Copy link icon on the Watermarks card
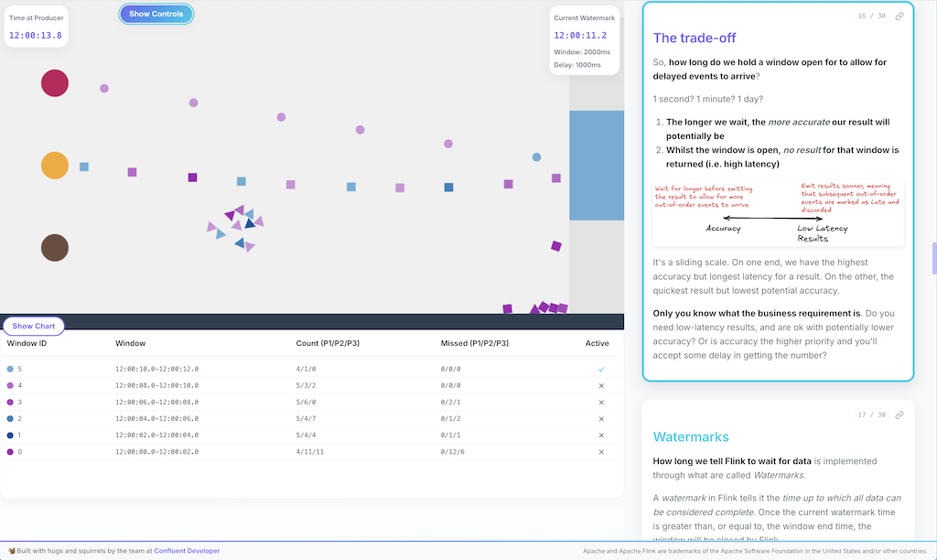This screenshot has height=560, width=937. [x=899, y=415]
